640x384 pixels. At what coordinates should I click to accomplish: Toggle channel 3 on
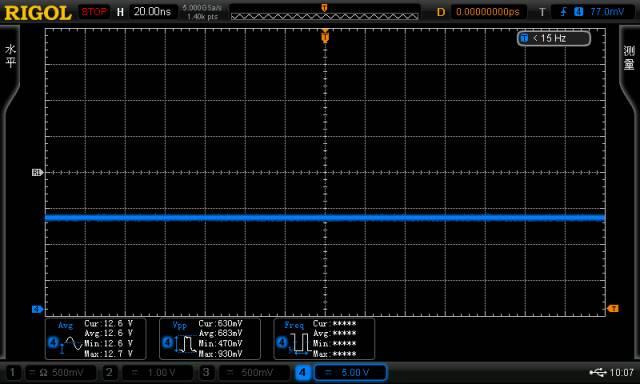(x=206, y=372)
